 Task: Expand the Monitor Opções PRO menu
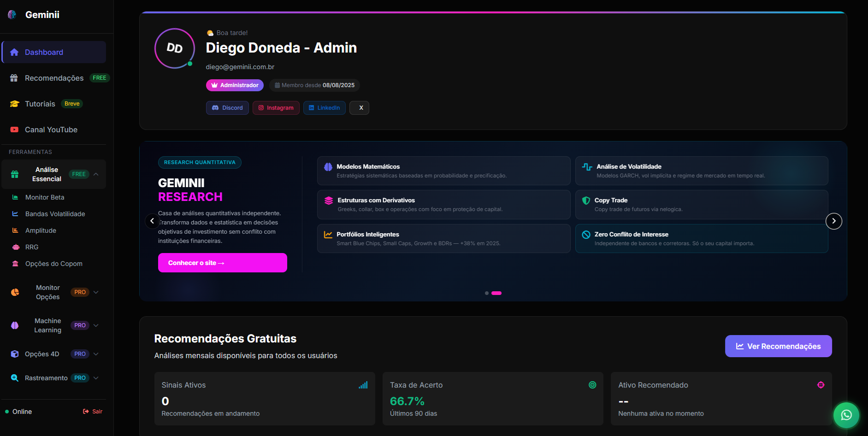click(96, 292)
